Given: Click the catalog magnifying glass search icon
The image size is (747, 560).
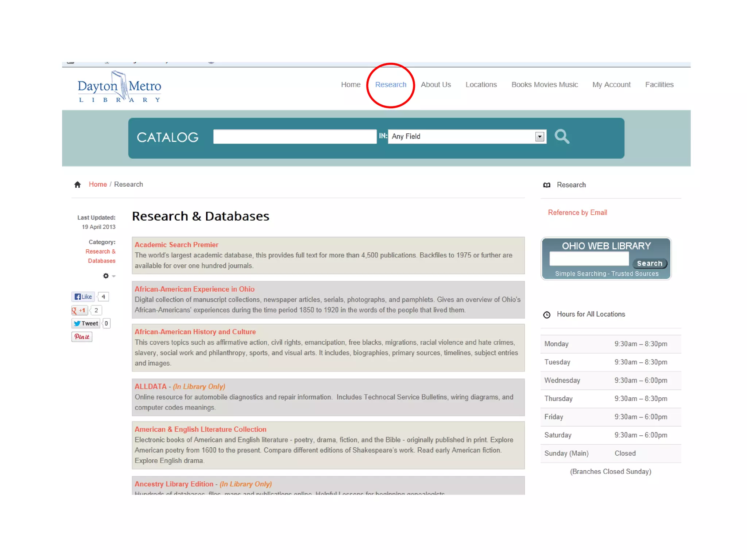Looking at the screenshot, I should tap(562, 137).
